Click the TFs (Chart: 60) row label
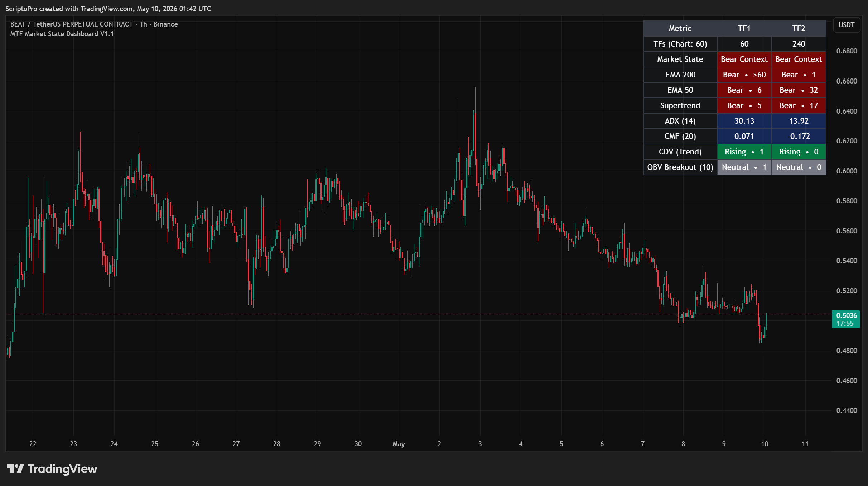 [x=680, y=44]
